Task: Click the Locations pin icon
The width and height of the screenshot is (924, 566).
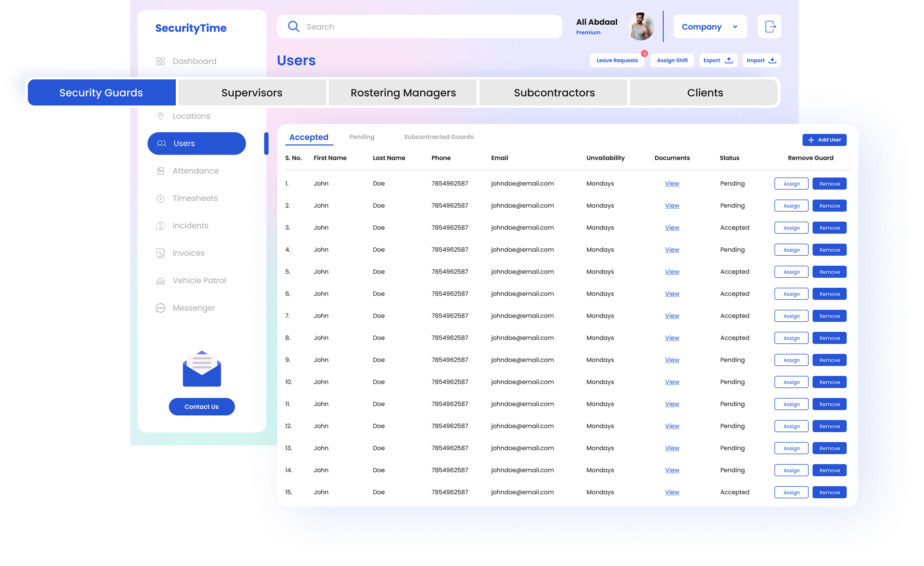Action: coord(160,116)
